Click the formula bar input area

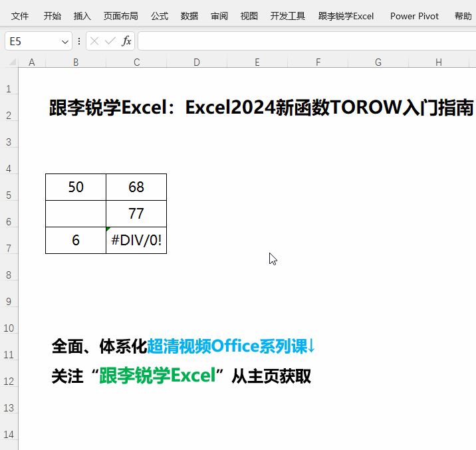click(307, 41)
